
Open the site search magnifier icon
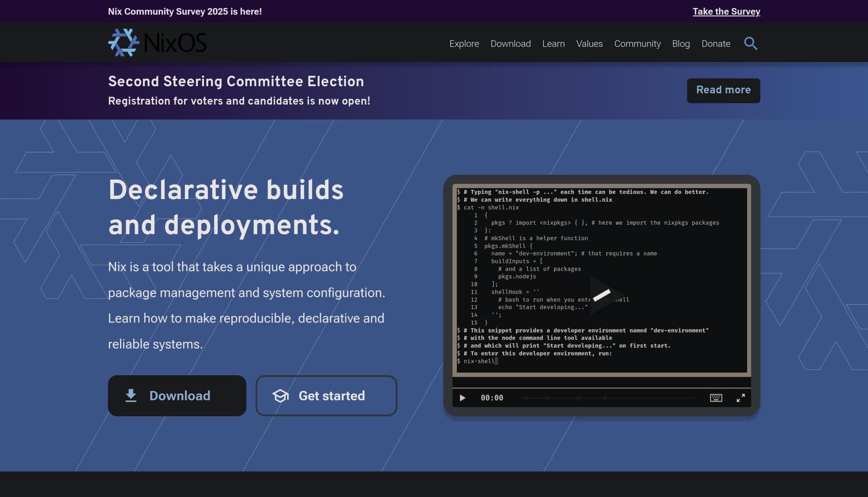coord(750,43)
